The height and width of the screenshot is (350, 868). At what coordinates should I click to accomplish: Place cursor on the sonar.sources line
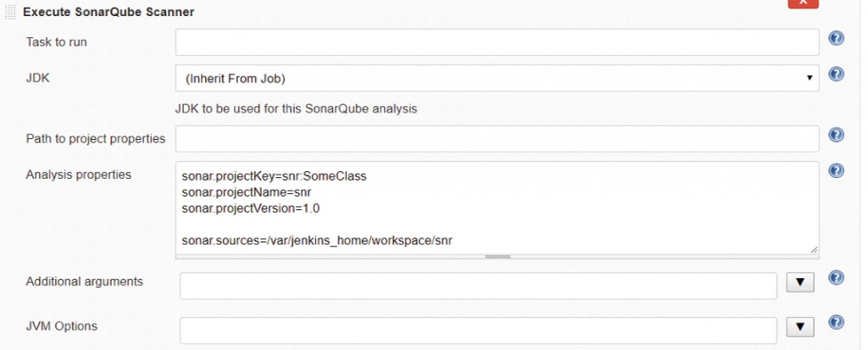pyautogui.click(x=317, y=241)
